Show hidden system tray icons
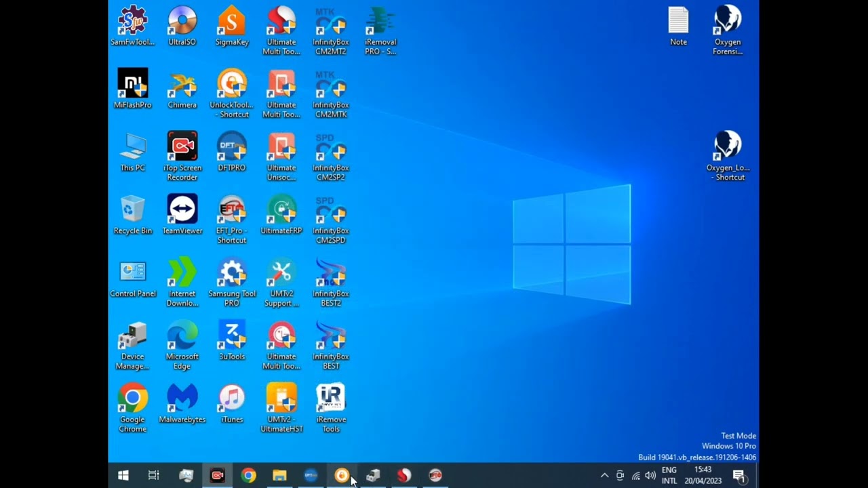868x488 pixels. [x=604, y=476]
